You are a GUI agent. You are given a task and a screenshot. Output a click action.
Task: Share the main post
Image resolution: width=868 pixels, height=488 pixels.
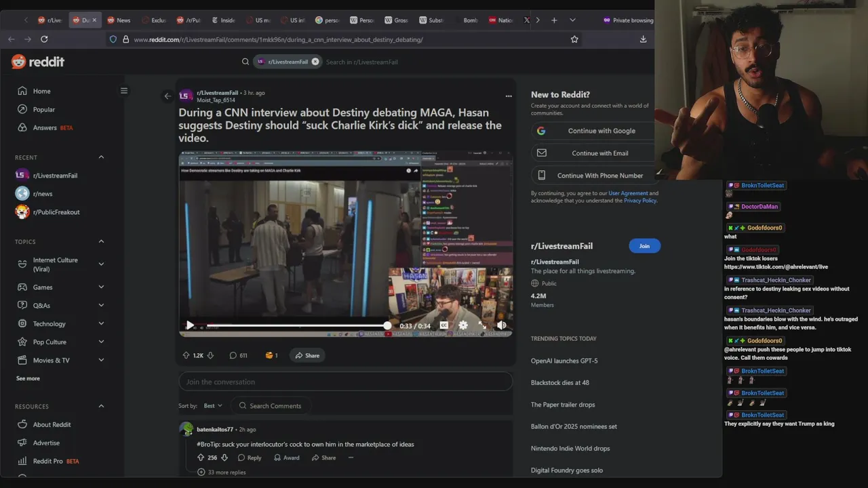pyautogui.click(x=307, y=355)
